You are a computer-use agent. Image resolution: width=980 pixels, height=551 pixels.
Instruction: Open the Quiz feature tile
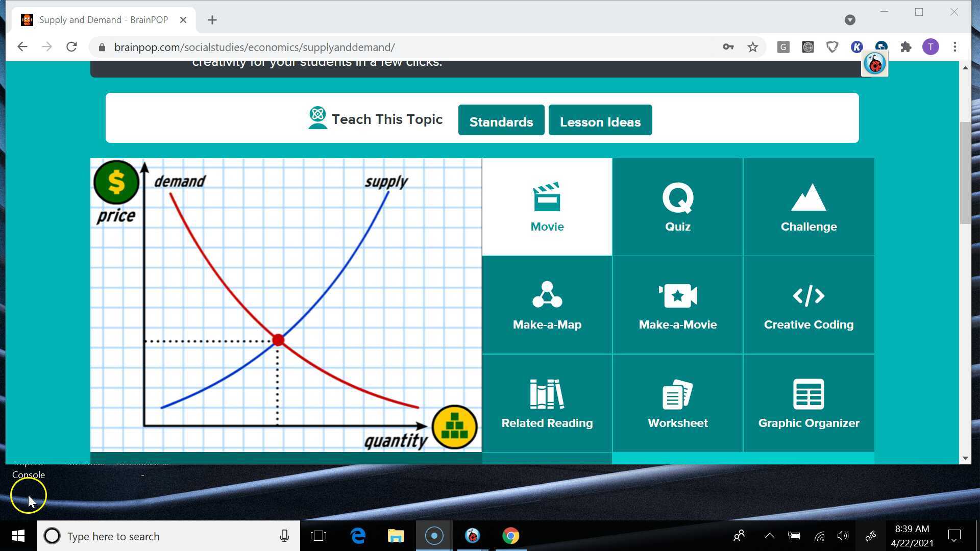coord(677,207)
